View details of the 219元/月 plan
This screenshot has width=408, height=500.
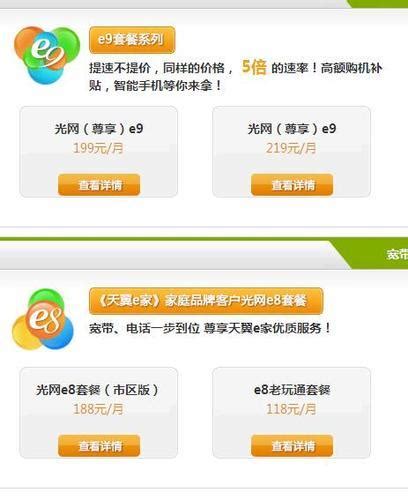pos(292,184)
